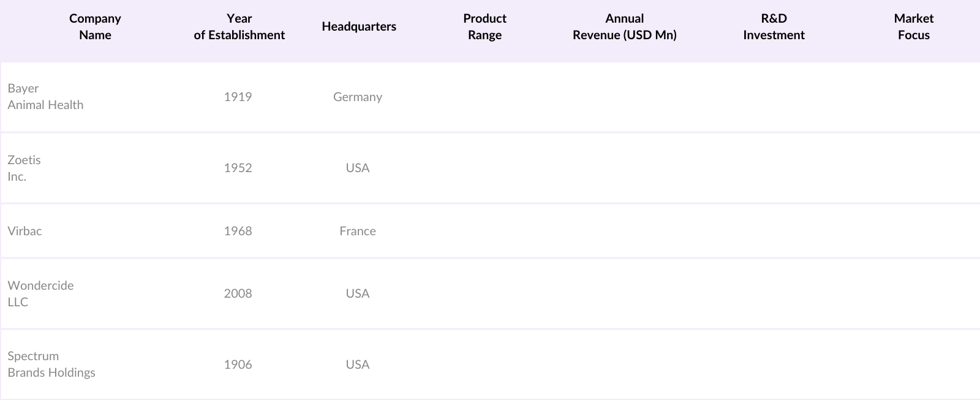The height and width of the screenshot is (400, 980).
Task: Select the Headquarters column header
Action: [359, 27]
